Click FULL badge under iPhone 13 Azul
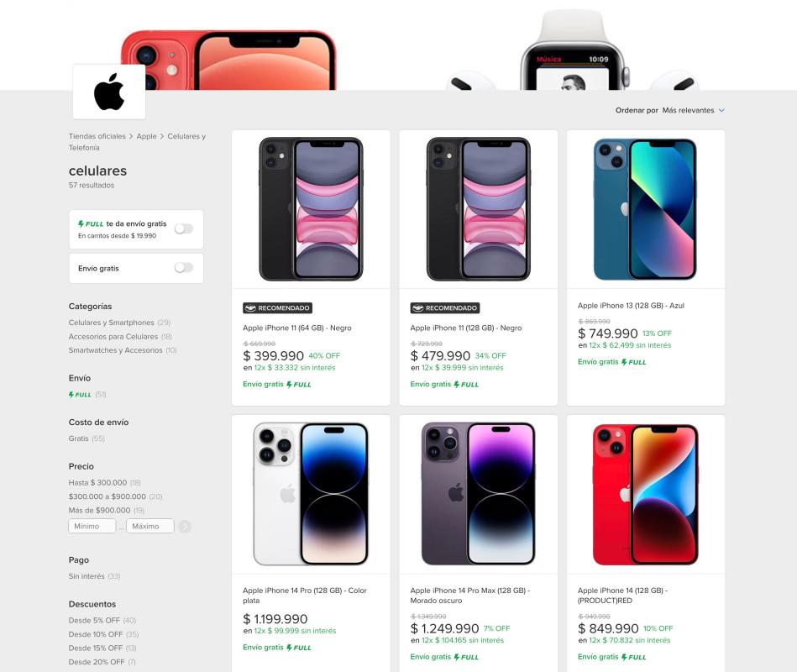Screen dimensions: 797x672 point(634,362)
